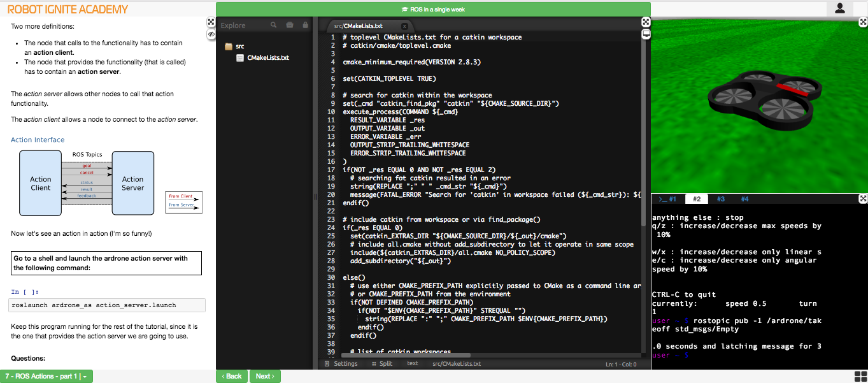This screenshot has height=383, width=868.
Task: Click the ROBOT IGNITE ACADEMY logo
Action: [x=68, y=10]
